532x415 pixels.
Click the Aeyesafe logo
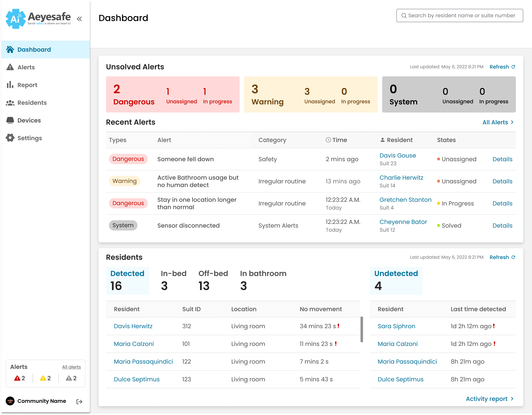[38, 19]
